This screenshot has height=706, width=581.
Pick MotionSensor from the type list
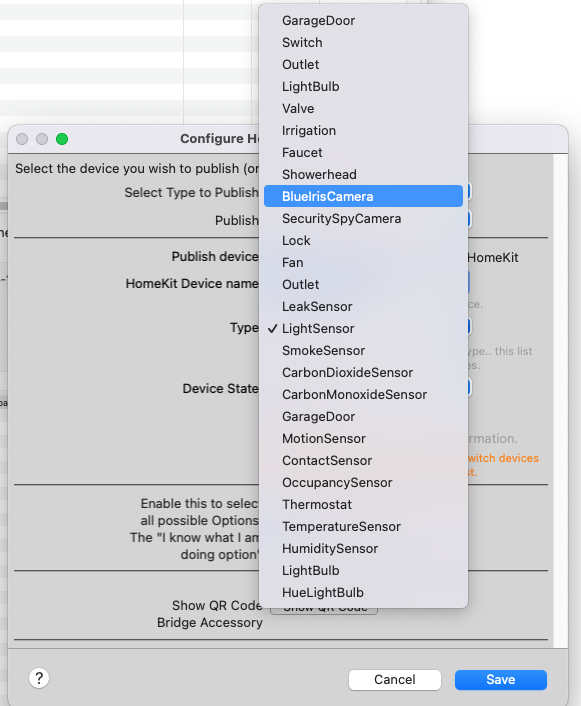[x=363, y=438]
